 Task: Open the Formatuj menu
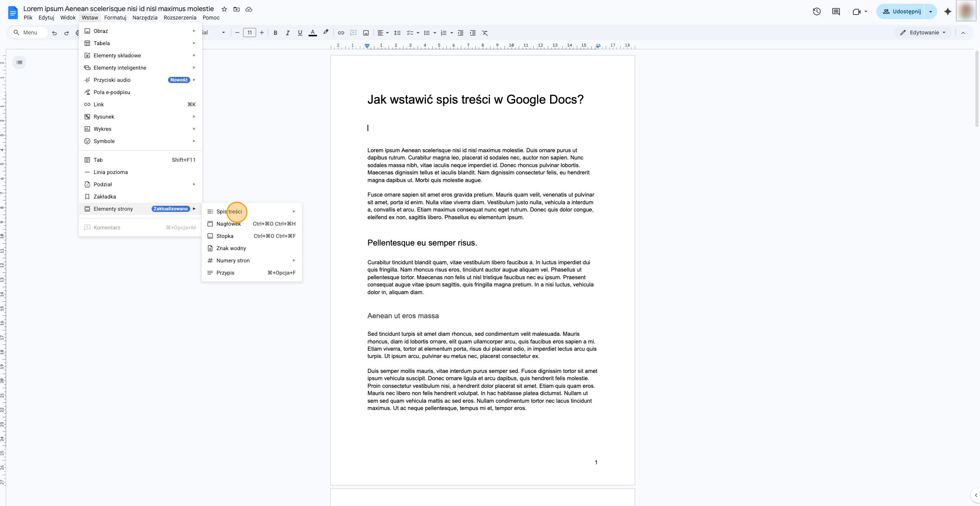tap(115, 18)
